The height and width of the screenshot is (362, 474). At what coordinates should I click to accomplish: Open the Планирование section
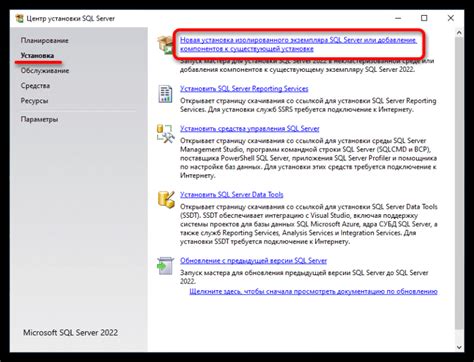[44, 40]
